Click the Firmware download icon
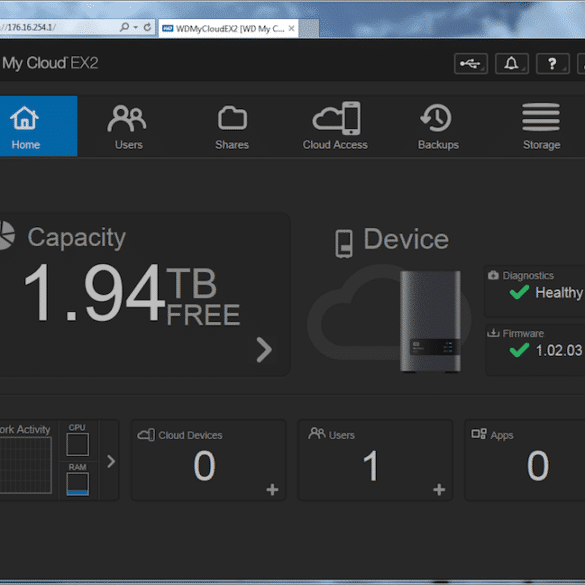 point(493,333)
